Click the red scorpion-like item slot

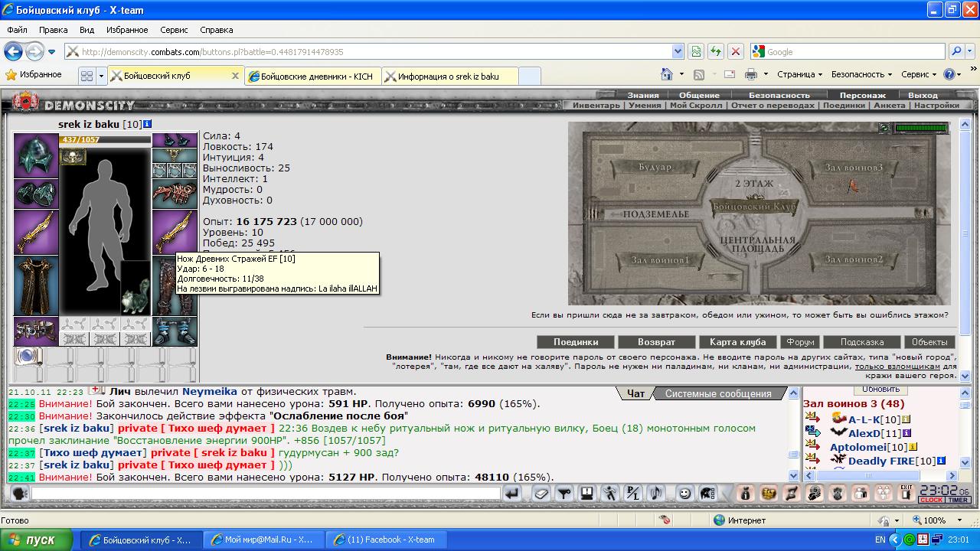pos(175,194)
